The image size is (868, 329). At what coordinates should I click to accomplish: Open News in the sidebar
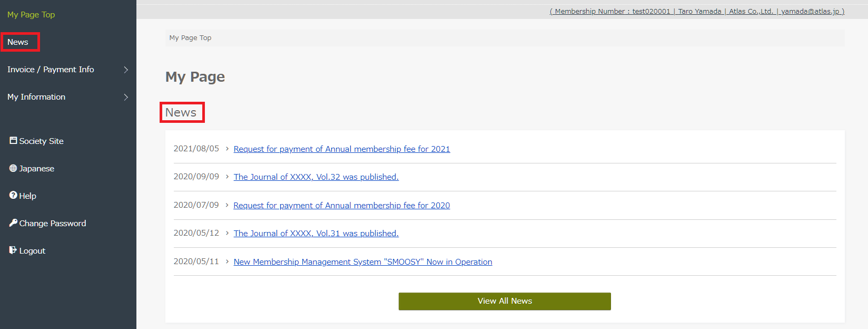click(x=18, y=42)
